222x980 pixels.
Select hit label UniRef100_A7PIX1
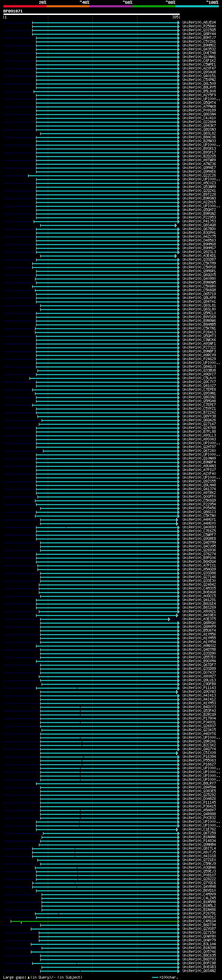coord(199,565)
